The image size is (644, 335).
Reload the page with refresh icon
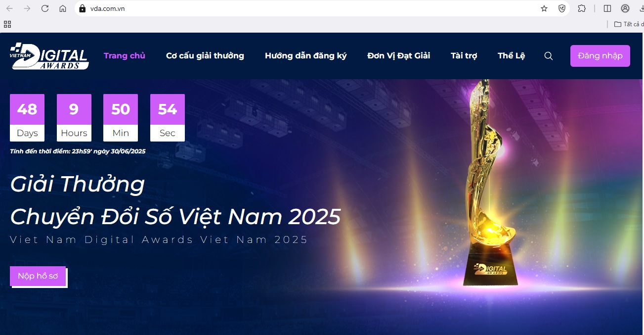coord(45,8)
